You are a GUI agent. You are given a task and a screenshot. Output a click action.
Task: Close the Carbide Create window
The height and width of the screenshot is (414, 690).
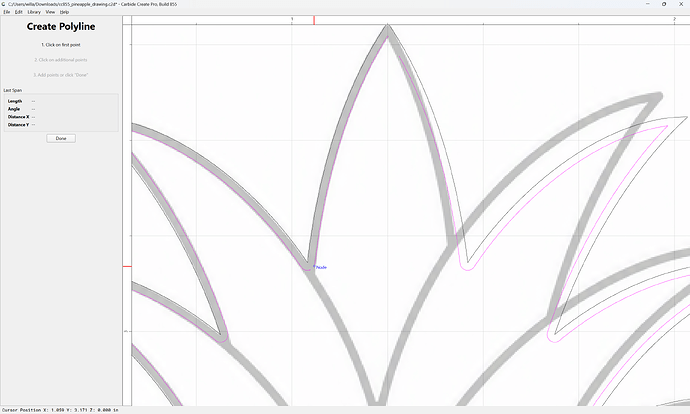click(x=681, y=4)
